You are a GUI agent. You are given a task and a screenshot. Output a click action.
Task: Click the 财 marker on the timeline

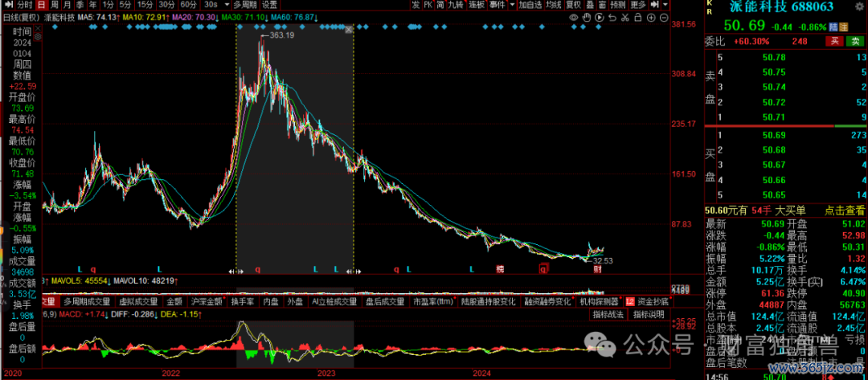tap(597, 269)
